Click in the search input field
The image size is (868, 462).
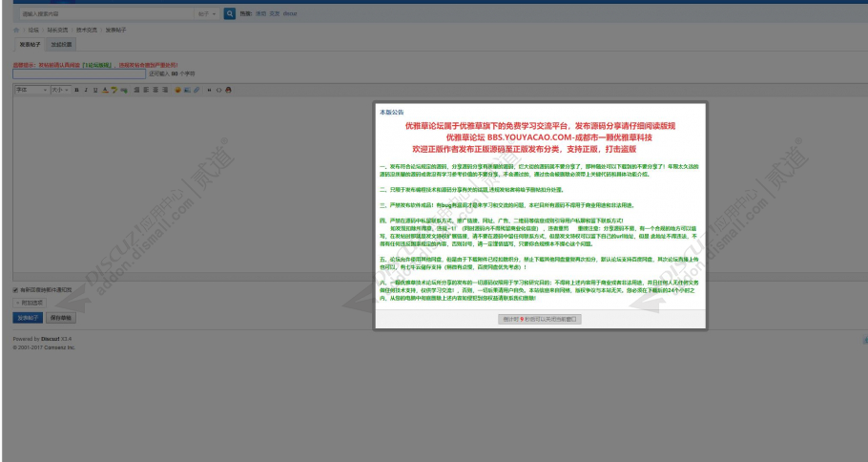(107, 14)
